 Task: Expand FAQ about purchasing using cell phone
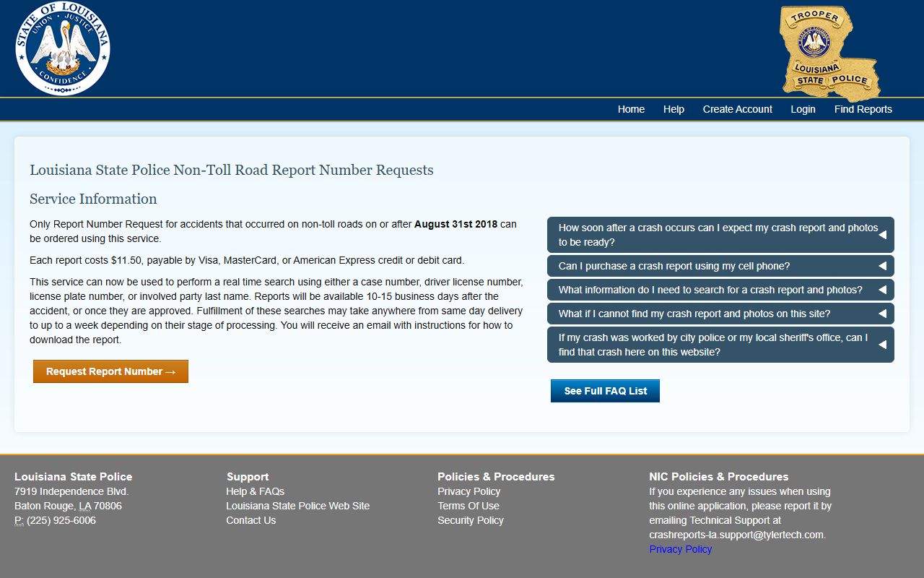tap(720, 266)
